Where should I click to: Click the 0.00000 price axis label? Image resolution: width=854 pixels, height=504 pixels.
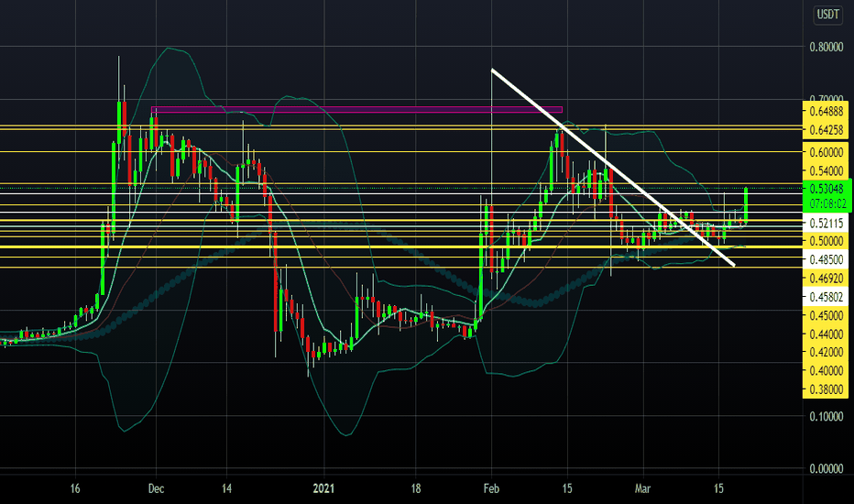(x=827, y=468)
